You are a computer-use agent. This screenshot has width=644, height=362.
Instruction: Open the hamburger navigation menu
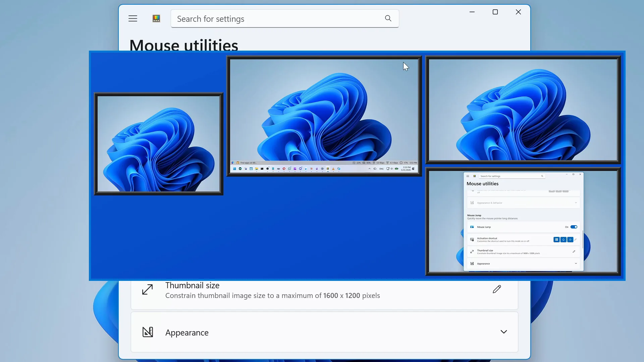tap(133, 18)
